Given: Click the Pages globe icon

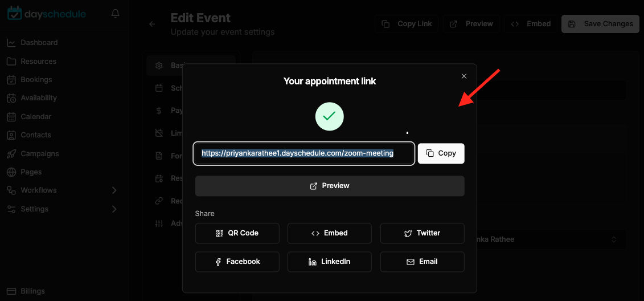Looking at the screenshot, I should pyautogui.click(x=11, y=172).
